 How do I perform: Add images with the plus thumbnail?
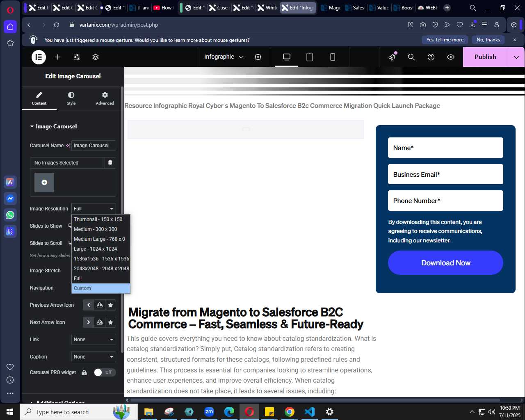[x=44, y=183]
